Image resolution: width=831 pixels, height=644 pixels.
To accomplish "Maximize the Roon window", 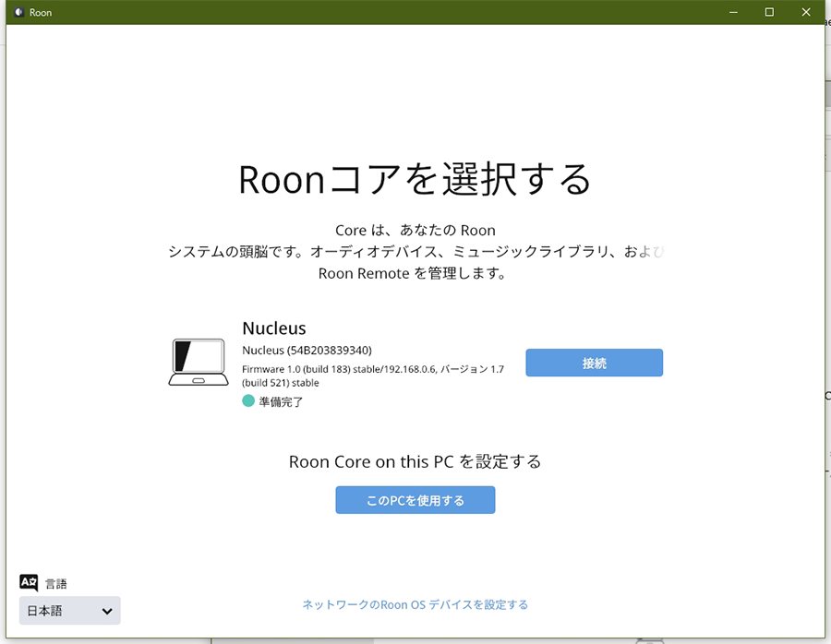I will click(x=769, y=12).
